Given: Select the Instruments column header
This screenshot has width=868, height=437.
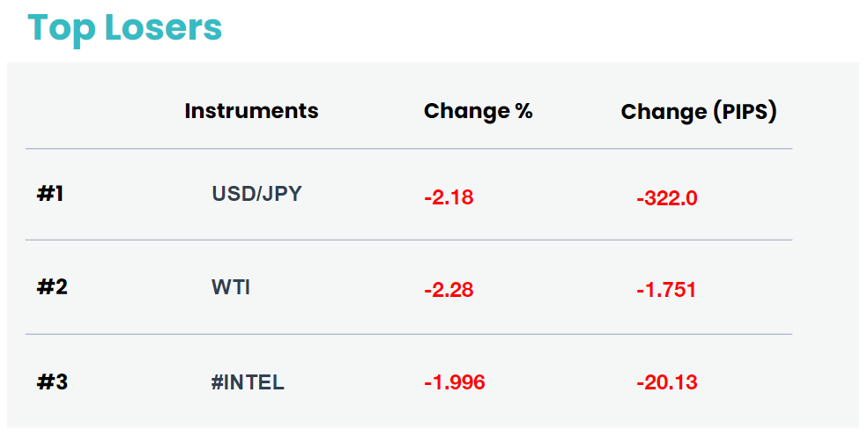Looking at the screenshot, I should (x=251, y=111).
